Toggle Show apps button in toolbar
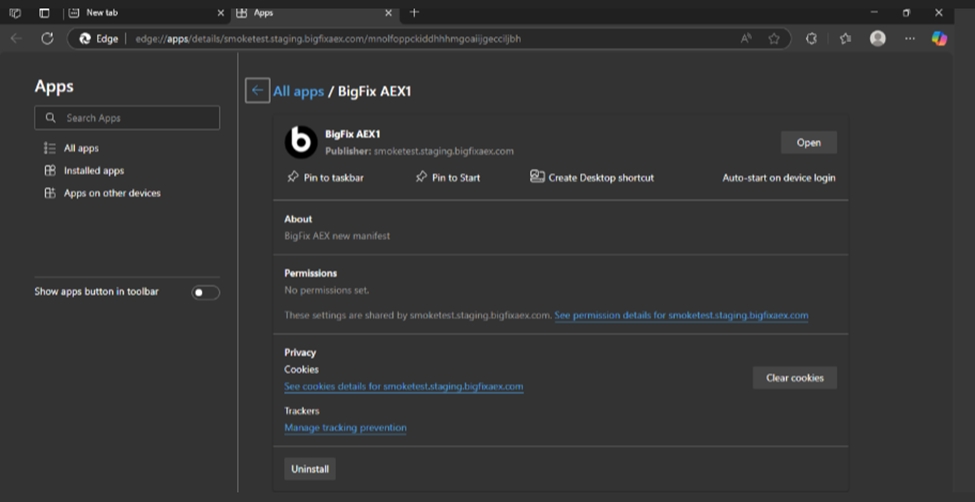 click(x=205, y=292)
